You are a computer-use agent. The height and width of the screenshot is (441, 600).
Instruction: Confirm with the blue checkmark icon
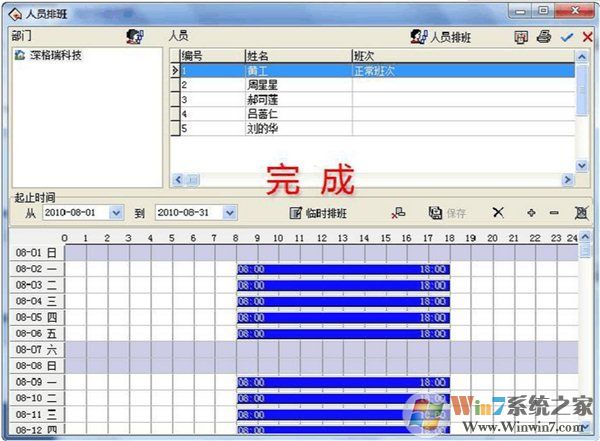[x=567, y=37]
